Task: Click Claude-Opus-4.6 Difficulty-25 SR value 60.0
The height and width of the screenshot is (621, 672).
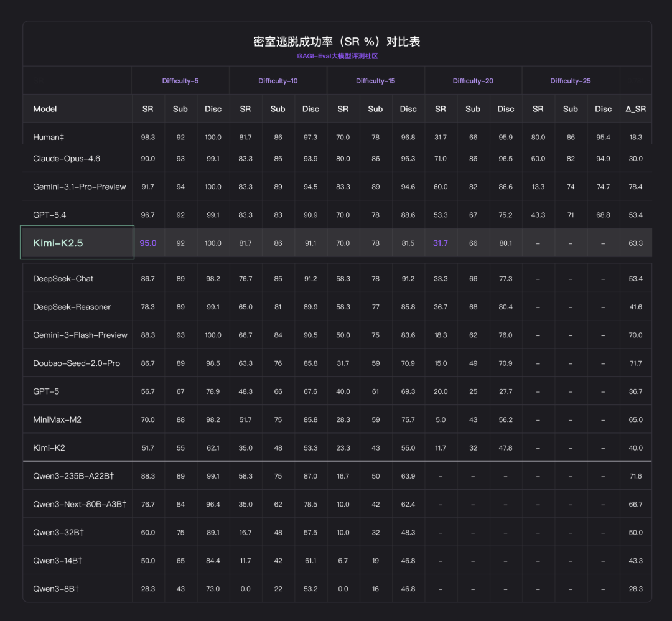Action: [x=538, y=159]
